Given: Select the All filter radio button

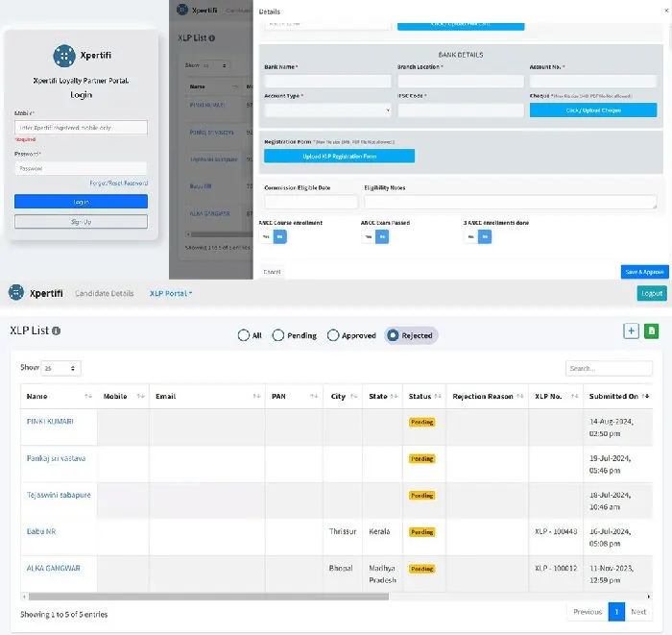Looking at the screenshot, I should coord(244,335).
